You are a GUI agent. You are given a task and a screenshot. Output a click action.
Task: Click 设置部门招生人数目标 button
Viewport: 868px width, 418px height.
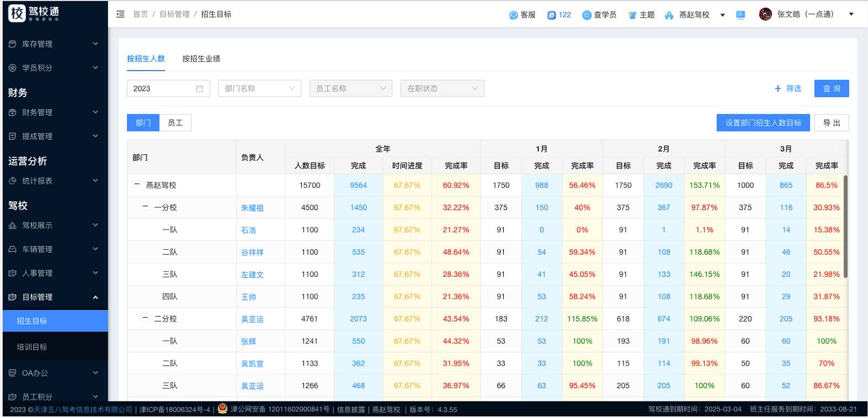point(763,123)
